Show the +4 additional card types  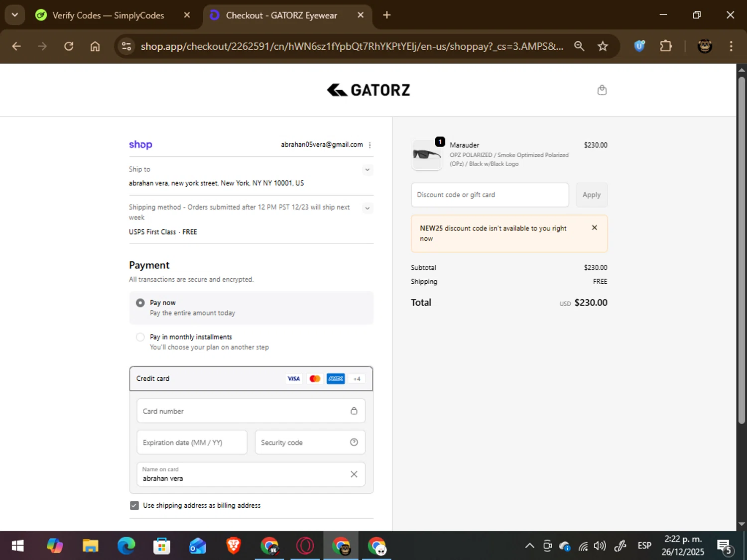[x=357, y=379]
